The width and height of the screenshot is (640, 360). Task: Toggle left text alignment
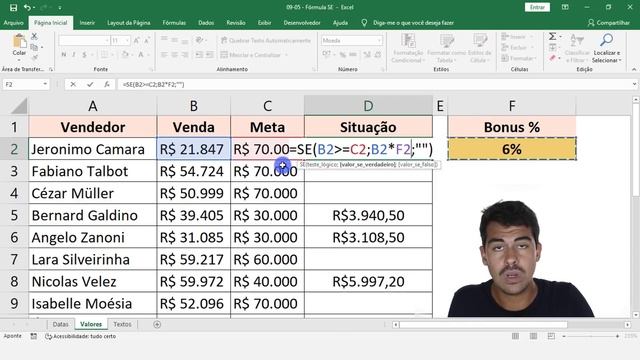164,55
